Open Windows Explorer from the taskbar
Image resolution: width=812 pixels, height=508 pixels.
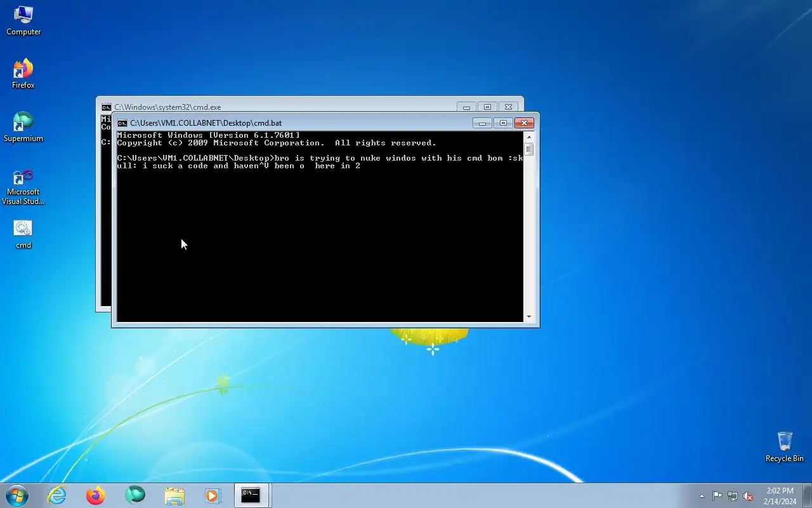pyautogui.click(x=174, y=495)
